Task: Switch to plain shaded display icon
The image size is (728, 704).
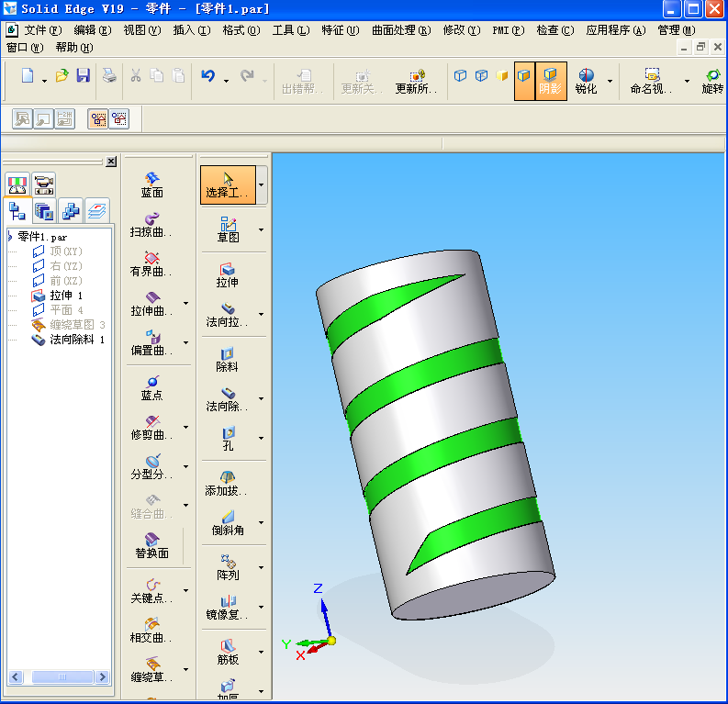Action: 502,75
